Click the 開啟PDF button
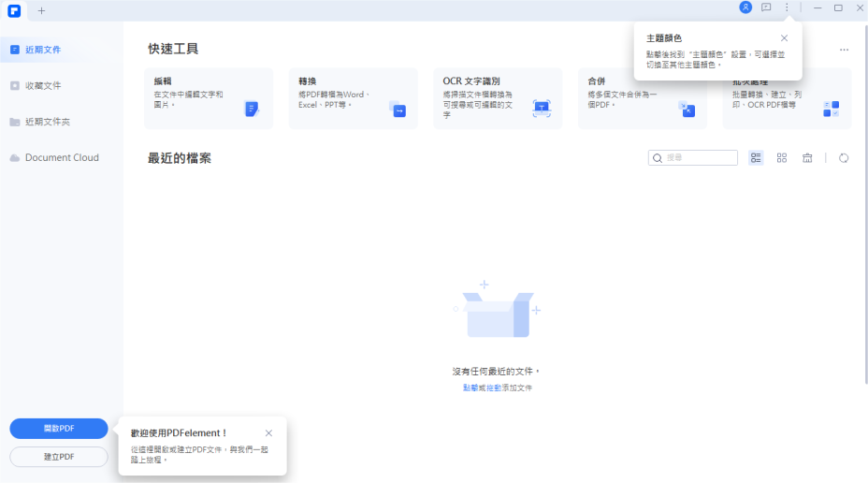The image size is (868, 483). 59,429
